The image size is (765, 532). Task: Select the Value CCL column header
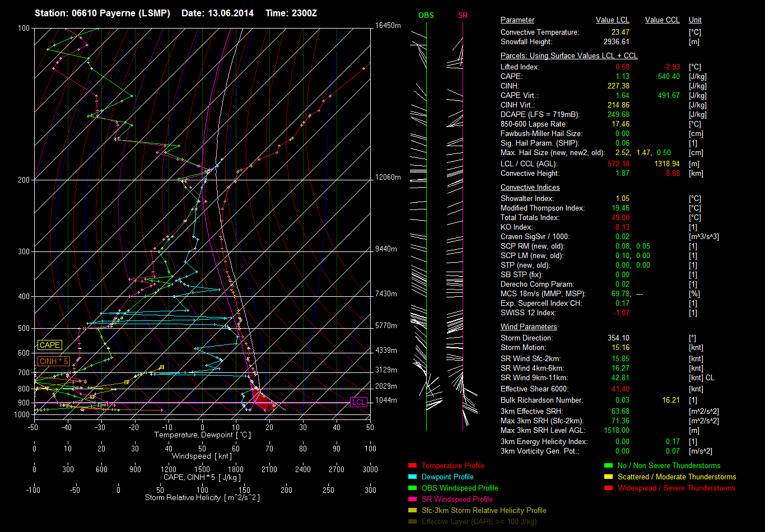click(x=662, y=20)
